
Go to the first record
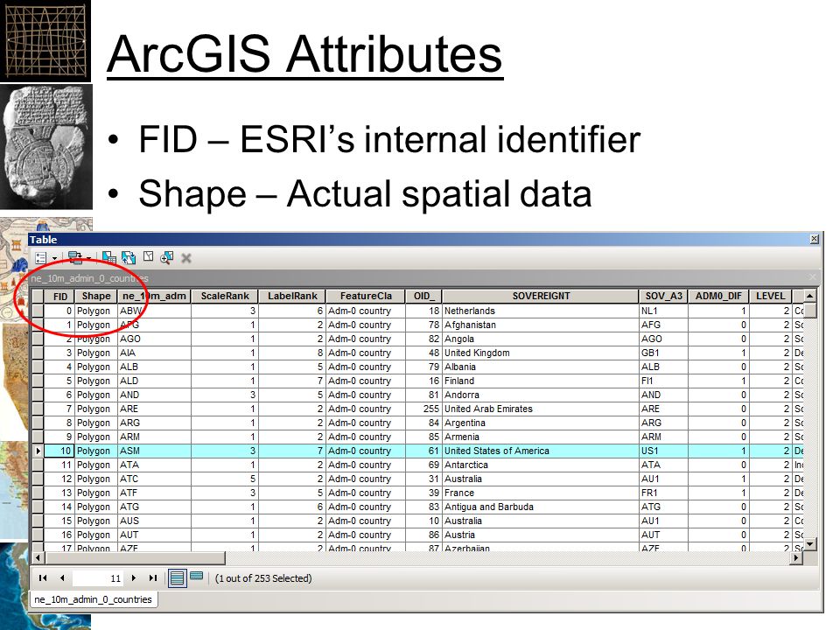click(x=43, y=578)
